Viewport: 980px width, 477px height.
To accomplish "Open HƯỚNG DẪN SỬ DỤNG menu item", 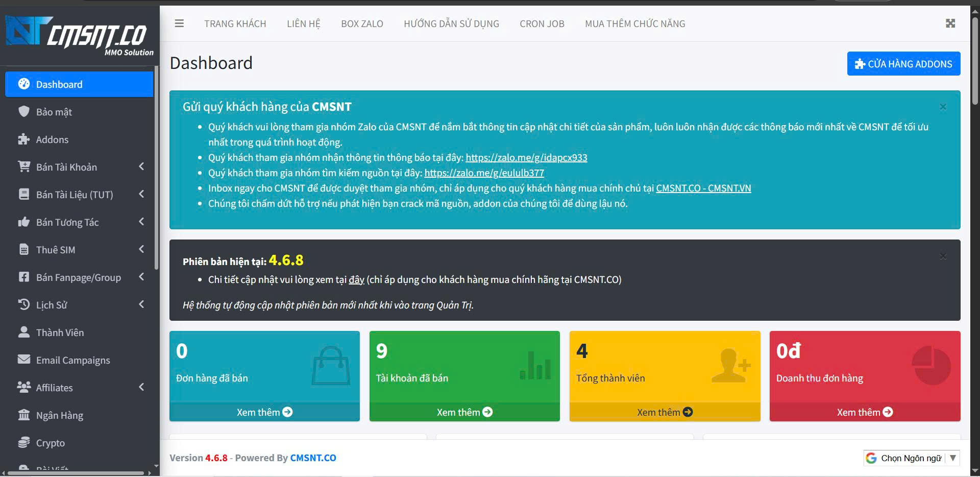I will point(451,23).
